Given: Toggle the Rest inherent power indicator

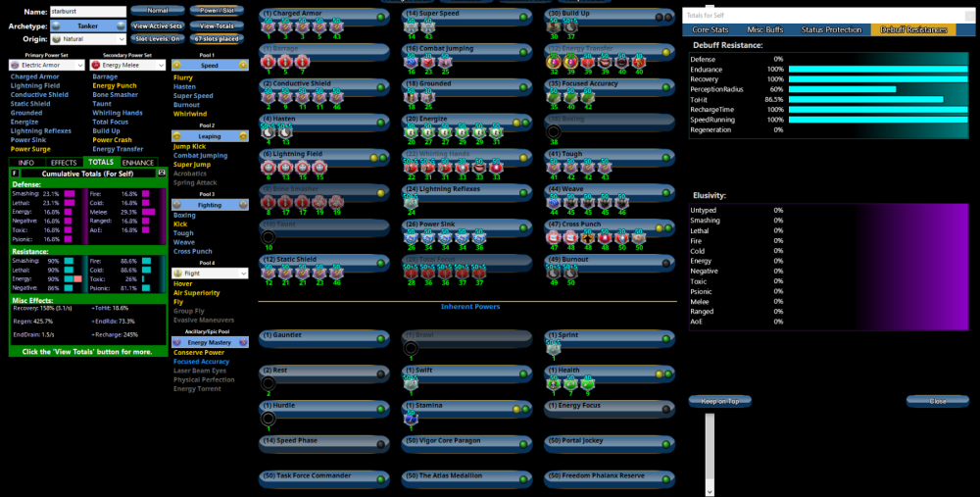Looking at the screenshot, I should pyautogui.click(x=380, y=373).
